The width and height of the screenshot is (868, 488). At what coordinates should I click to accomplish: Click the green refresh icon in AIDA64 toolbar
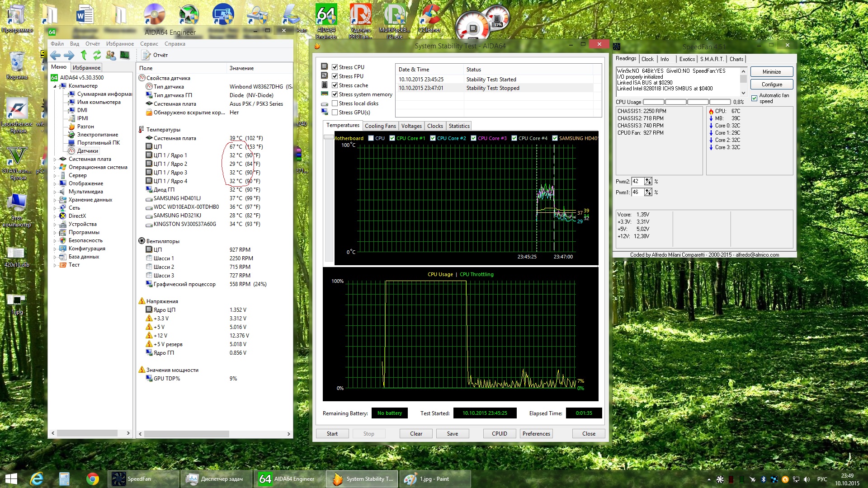pos(97,55)
